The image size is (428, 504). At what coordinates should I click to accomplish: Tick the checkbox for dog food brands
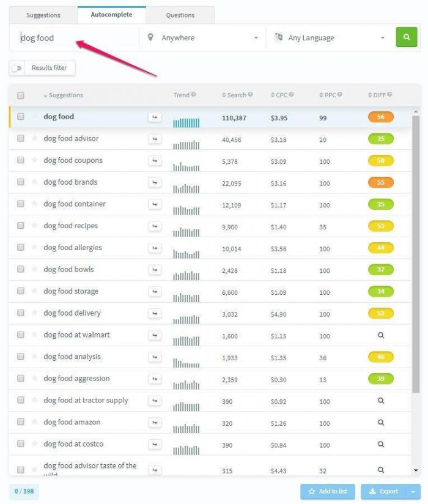point(21,182)
